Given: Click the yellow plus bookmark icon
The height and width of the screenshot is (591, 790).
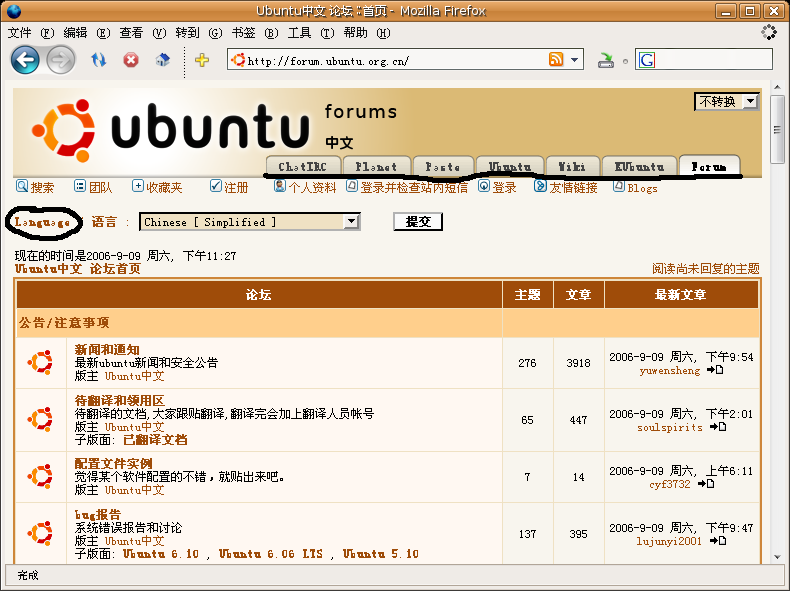Looking at the screenshot, I should coord(202,60).
